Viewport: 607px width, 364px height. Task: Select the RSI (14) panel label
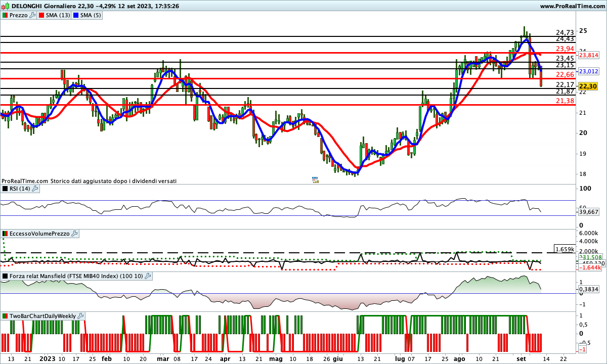pyautogui.click(x=20, y=189)
